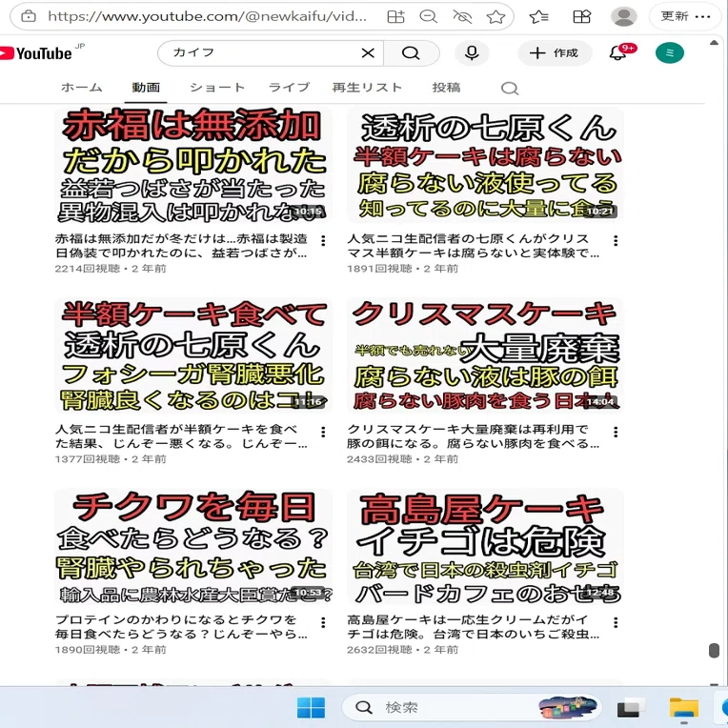Screen dimensions: 728x728
Task: Play 半額ケーキ食べて thumbnail video
Action: (193, 355)
